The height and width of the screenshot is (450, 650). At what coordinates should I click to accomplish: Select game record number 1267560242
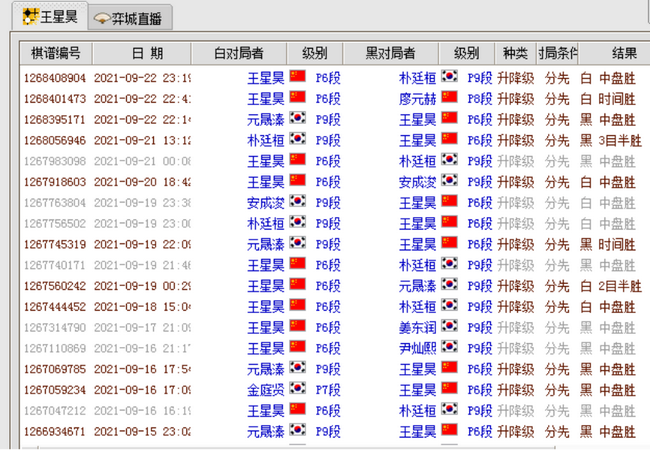(55, 286)
